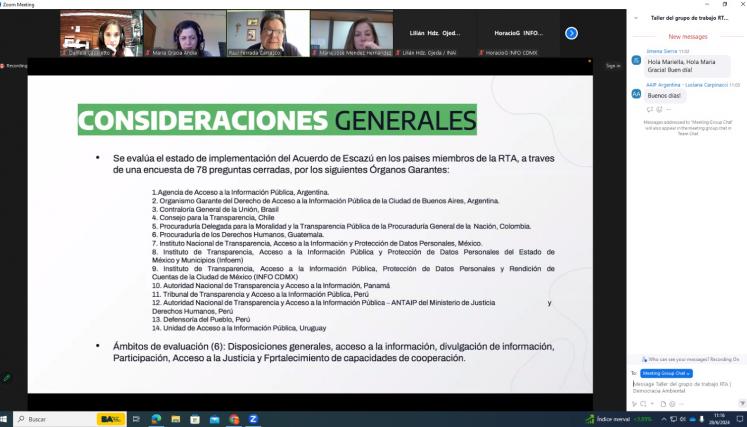
Task: Open Google Chrome from taskbar
Action: [234, 419]
